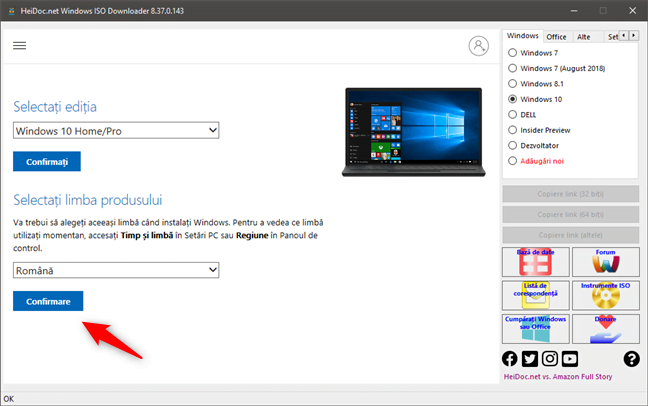This screenshot has width=648, height=406.
Task: Open HeiDoc.net vs. Amazon Full Story link
Action: (558, 377)
